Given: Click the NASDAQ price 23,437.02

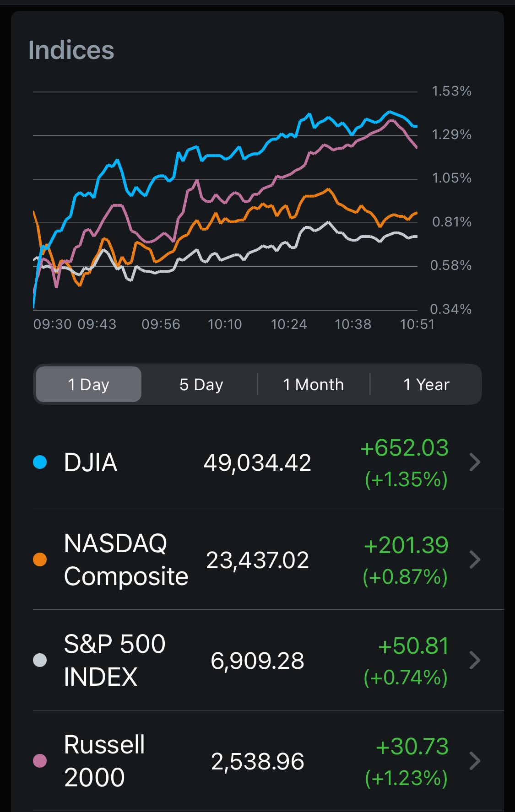Looking at the screenshot, I should click(x=257, y=560).
